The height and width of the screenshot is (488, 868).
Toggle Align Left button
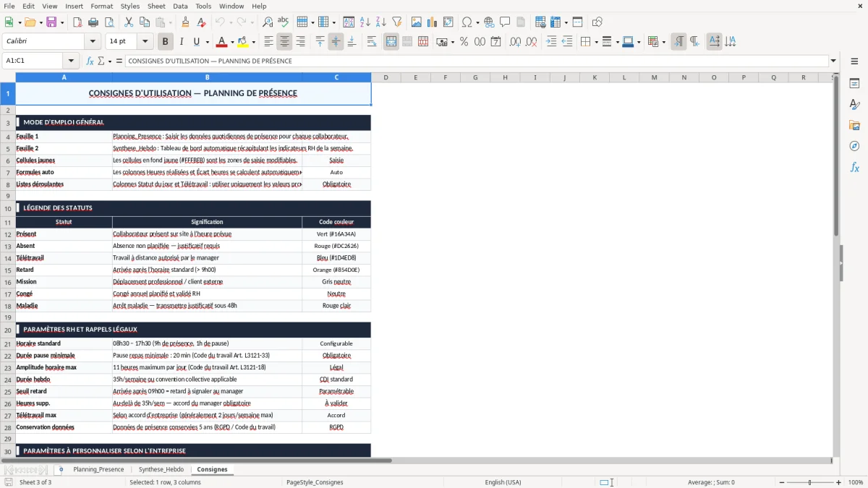[268, 42]
